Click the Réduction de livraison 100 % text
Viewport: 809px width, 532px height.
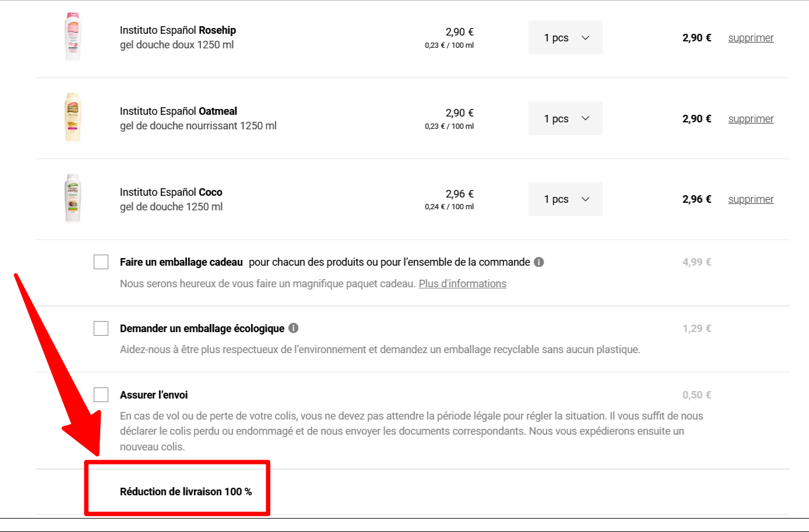[x=186, y=492]
